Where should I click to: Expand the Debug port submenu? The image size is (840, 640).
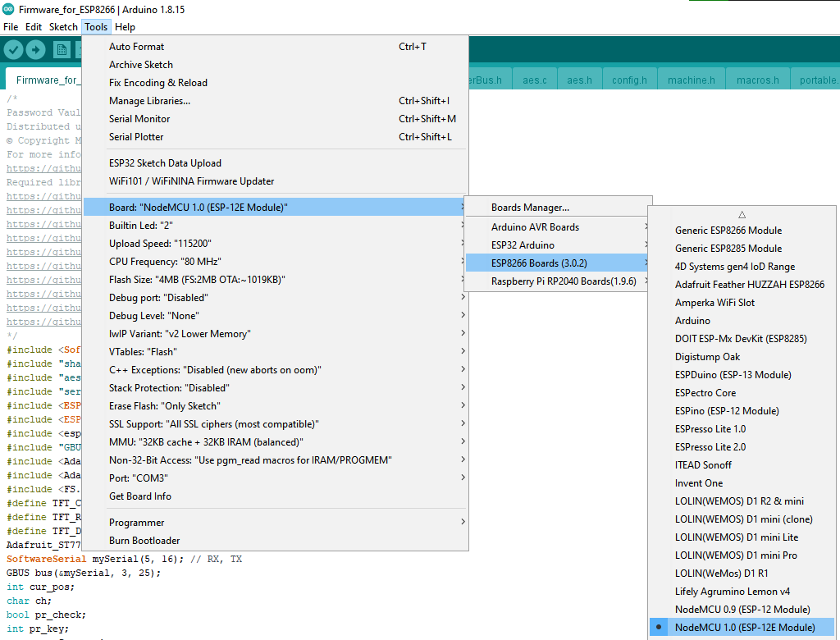point(276,298)
